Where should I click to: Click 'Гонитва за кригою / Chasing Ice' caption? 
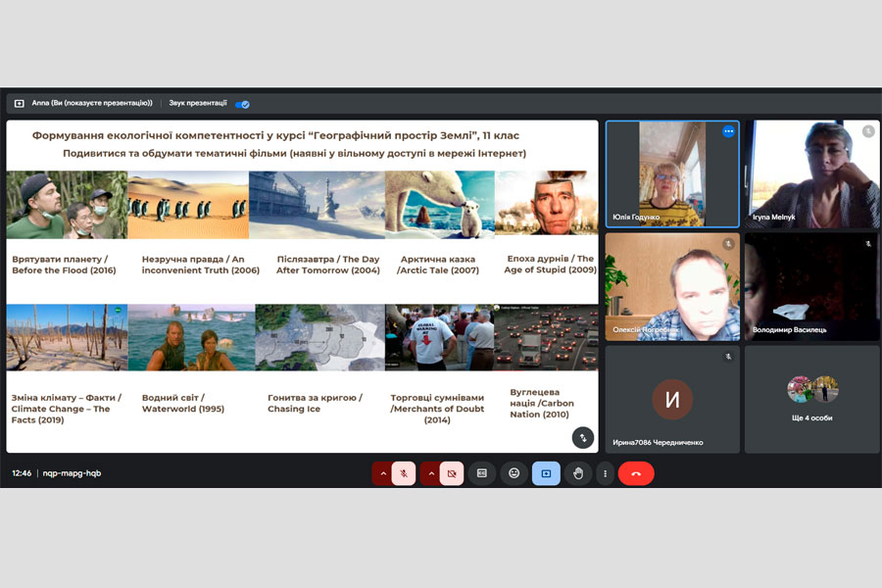pyautogui.click(x=315, y=403)
